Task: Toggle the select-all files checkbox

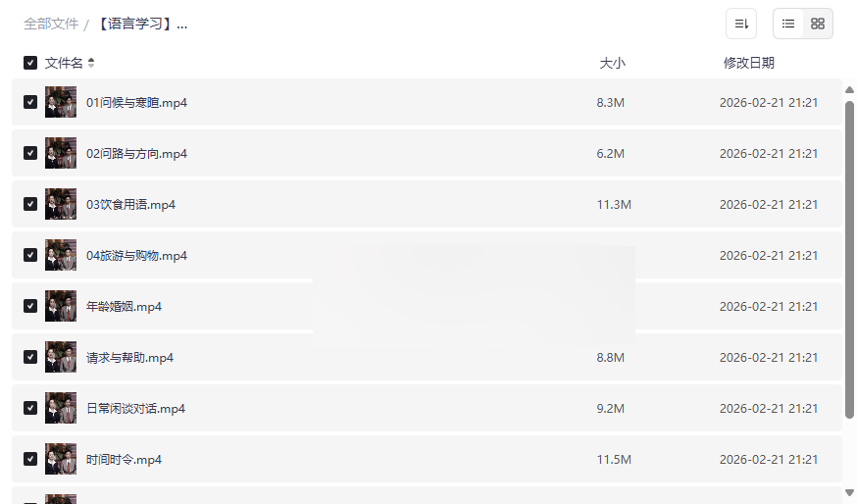Action: [30, 63]
